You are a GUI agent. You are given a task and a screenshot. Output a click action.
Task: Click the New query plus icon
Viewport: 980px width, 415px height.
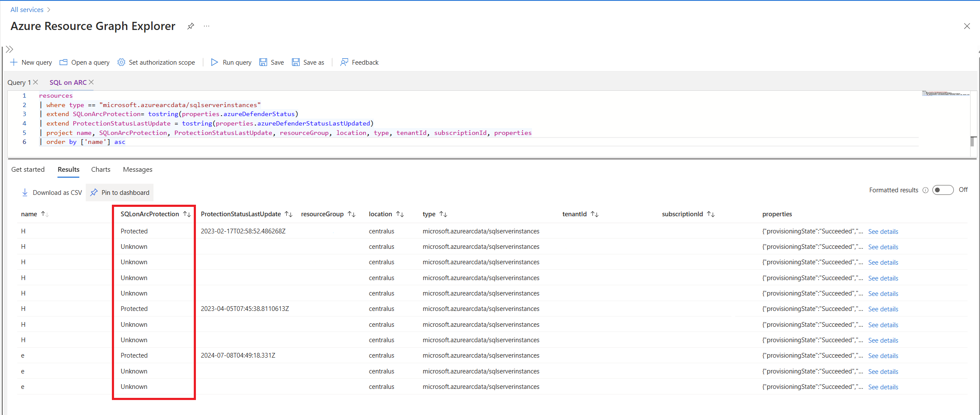coord(14,62)
